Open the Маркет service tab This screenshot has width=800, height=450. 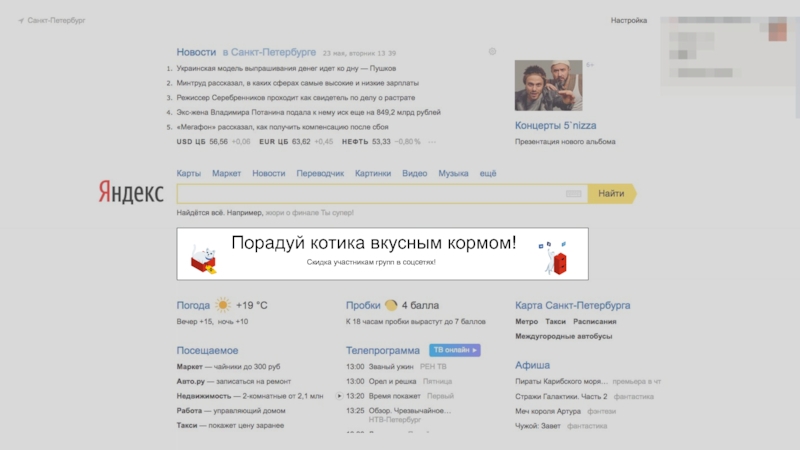[227, 173]
